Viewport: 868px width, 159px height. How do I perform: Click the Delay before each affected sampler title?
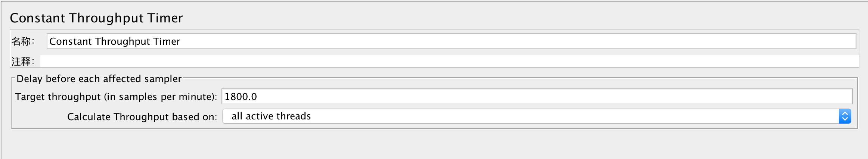[x=99, y=79]
